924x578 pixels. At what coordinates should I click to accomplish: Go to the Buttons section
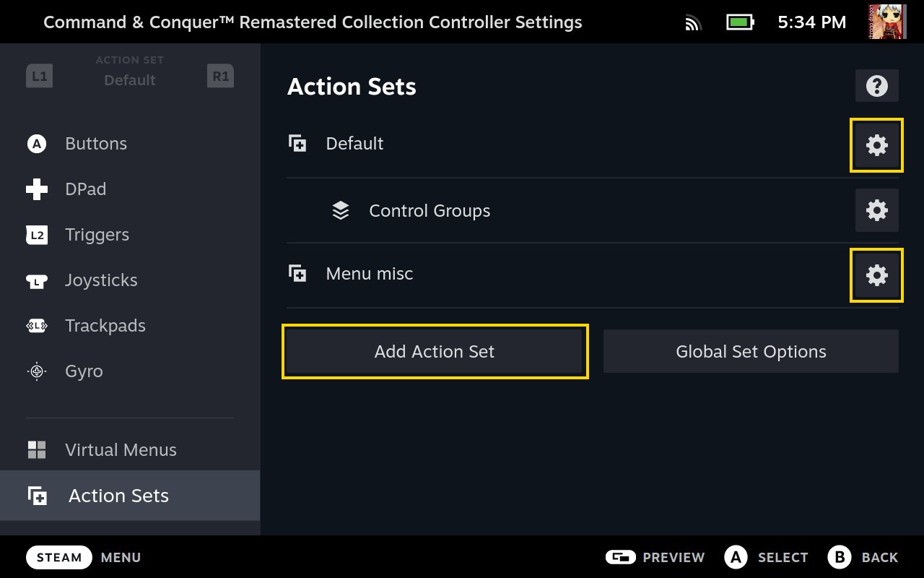(95, 144)
